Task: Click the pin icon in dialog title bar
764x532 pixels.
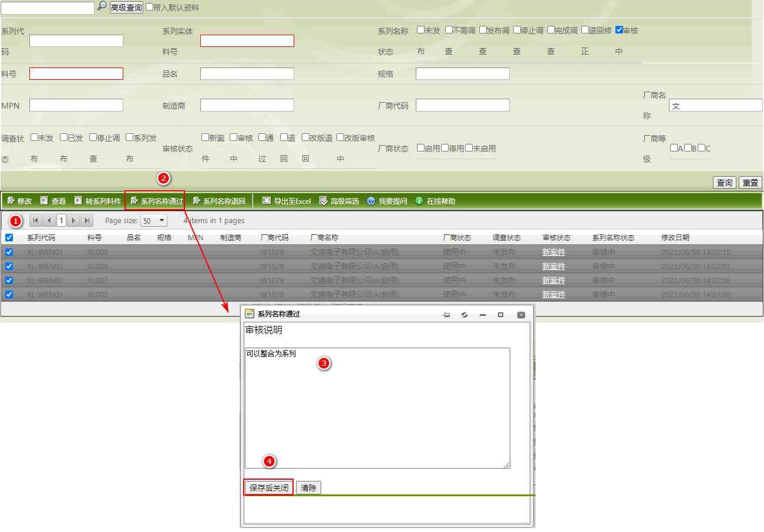Action: point(446,315)
